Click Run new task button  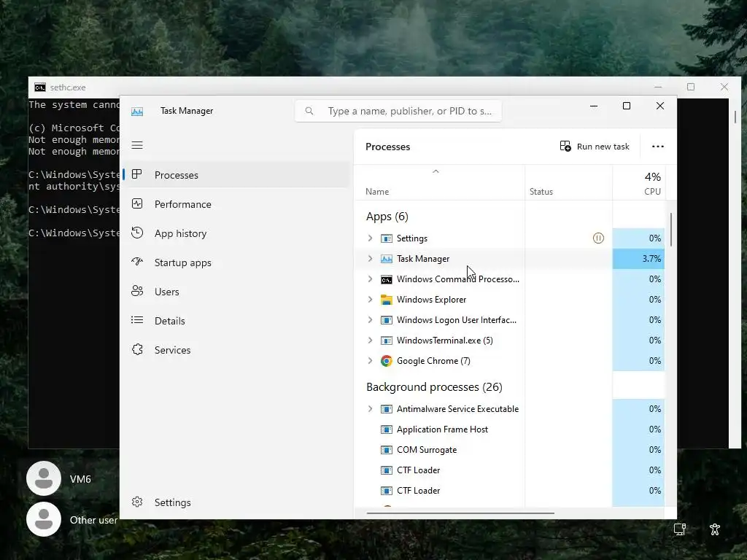coord(595,146)
